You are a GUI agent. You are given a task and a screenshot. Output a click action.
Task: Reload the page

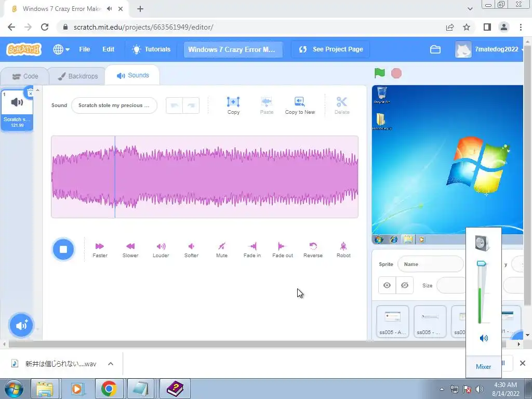coord(45,27)
